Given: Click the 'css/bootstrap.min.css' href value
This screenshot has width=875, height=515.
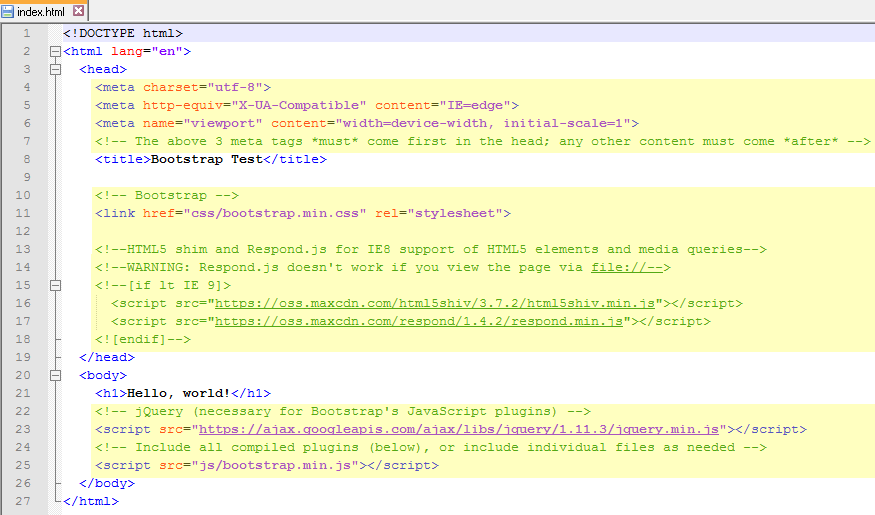Looking at the screenshot, I should (275, 214).
